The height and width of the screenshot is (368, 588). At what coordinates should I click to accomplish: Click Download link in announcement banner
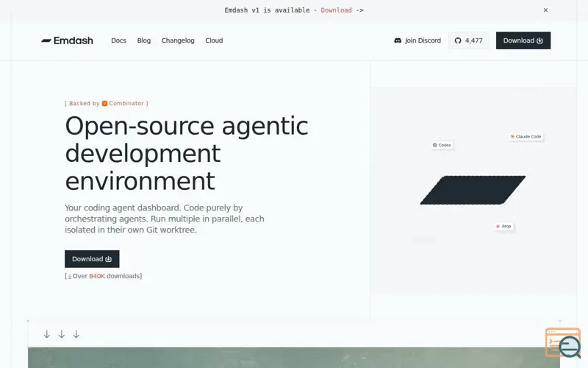click(x=336, y=10)
